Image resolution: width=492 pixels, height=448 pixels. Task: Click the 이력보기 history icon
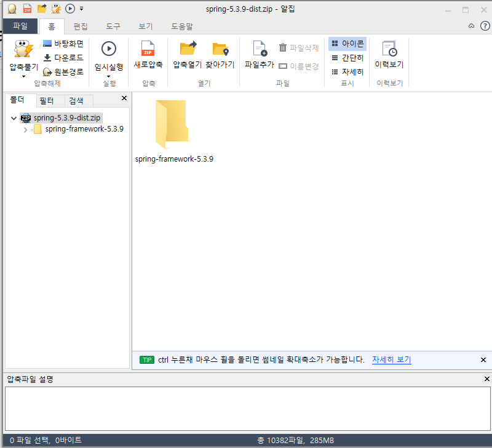(x=389, y=49)
